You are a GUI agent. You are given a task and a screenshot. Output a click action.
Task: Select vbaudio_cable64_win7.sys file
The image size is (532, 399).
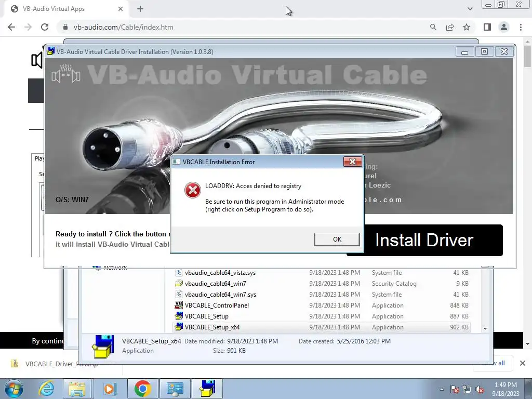pyautogui.click(x=322, y=295)
